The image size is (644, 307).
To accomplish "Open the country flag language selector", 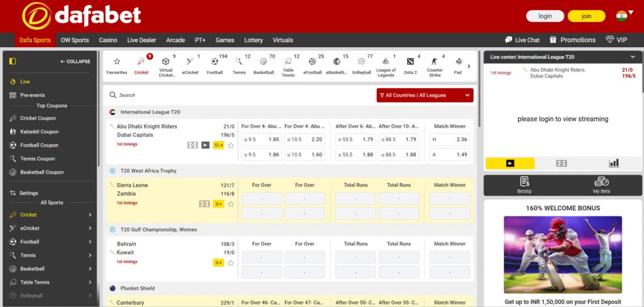I will pyautogui.click(x=622, y=16).
